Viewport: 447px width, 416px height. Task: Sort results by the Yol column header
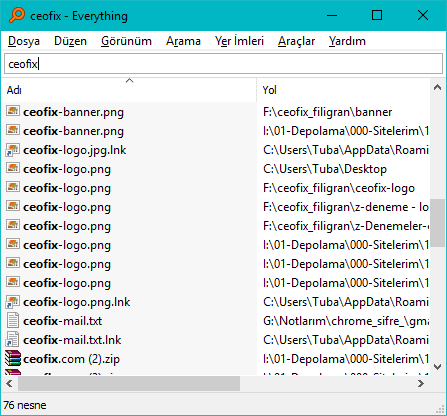tap(343, 90)
